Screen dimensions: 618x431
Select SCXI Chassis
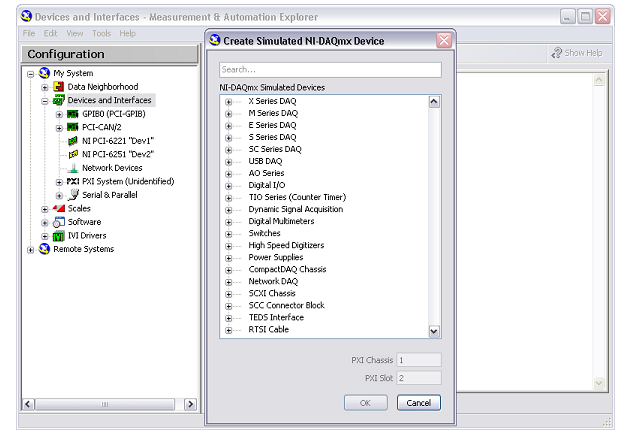coord(272,294)
